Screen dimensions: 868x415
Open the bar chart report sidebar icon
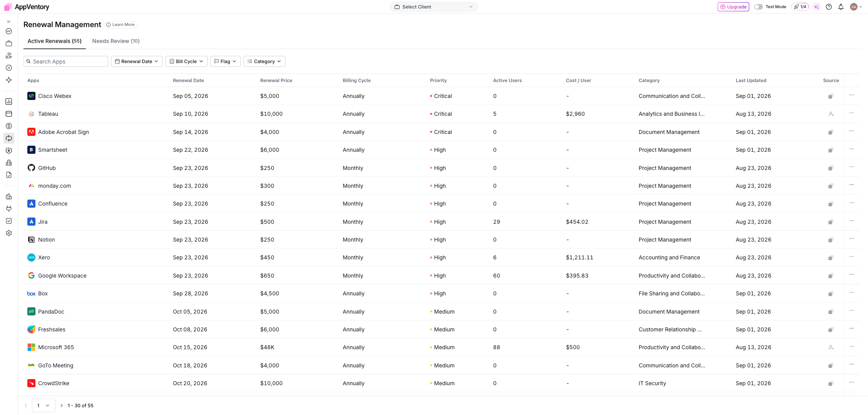tap(9, 101)
